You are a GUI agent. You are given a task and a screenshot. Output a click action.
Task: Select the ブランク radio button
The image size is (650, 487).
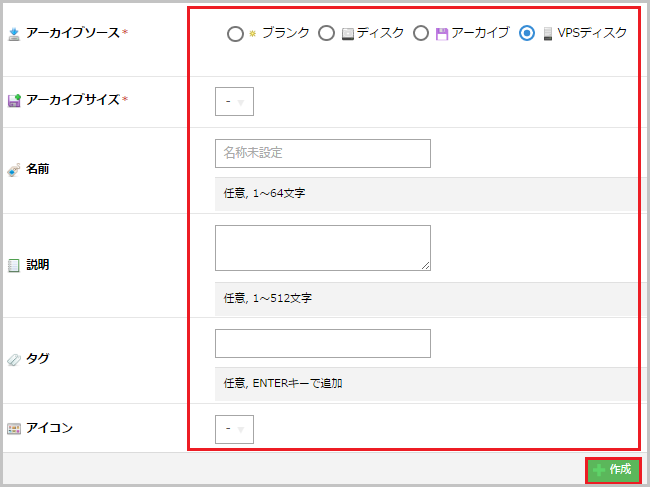click(235, 34)
